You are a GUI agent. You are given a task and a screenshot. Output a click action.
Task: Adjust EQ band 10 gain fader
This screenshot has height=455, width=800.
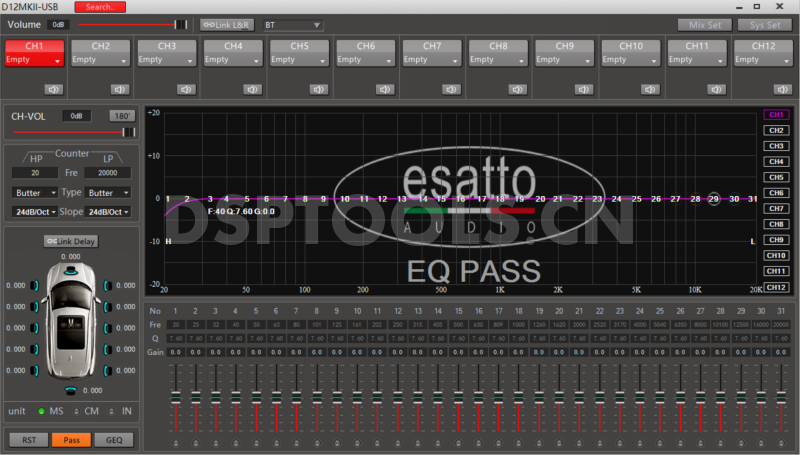point(357,399)
